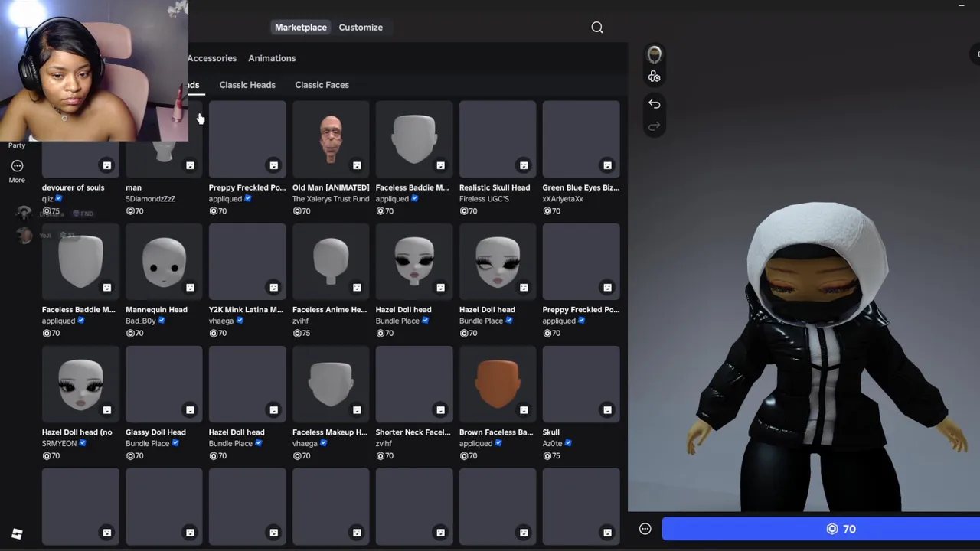Click bundle icon on Brown Faceless Ba... item
Image resolution: width=980 pixels, height=551 pixels.
click(524, 410)
